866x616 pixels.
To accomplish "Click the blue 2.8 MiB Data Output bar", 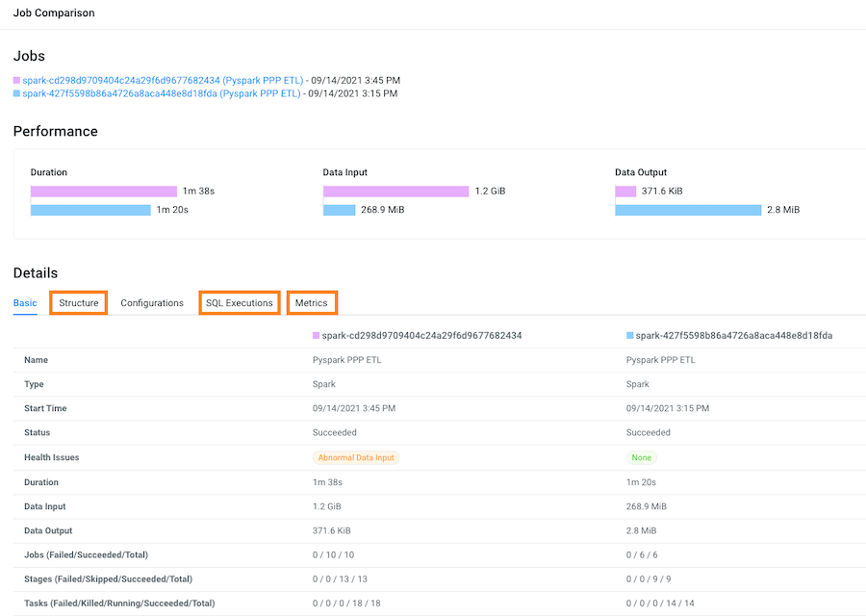I will [688, 210].
